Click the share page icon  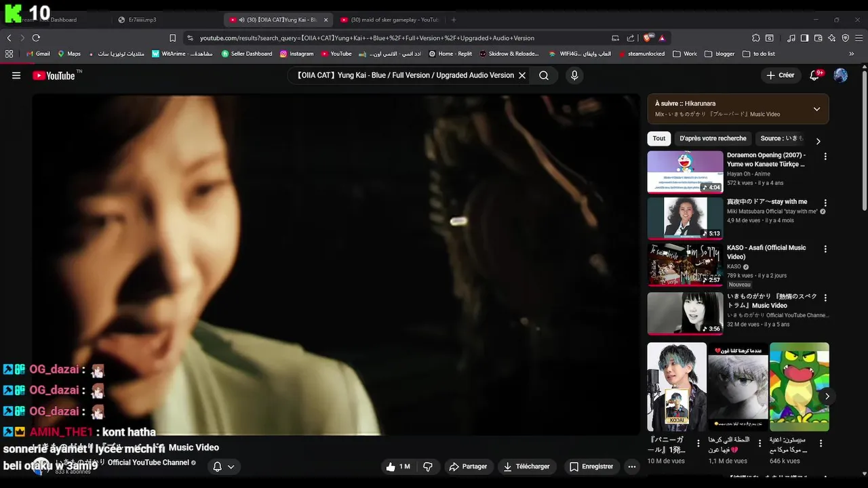click(631, 38)
